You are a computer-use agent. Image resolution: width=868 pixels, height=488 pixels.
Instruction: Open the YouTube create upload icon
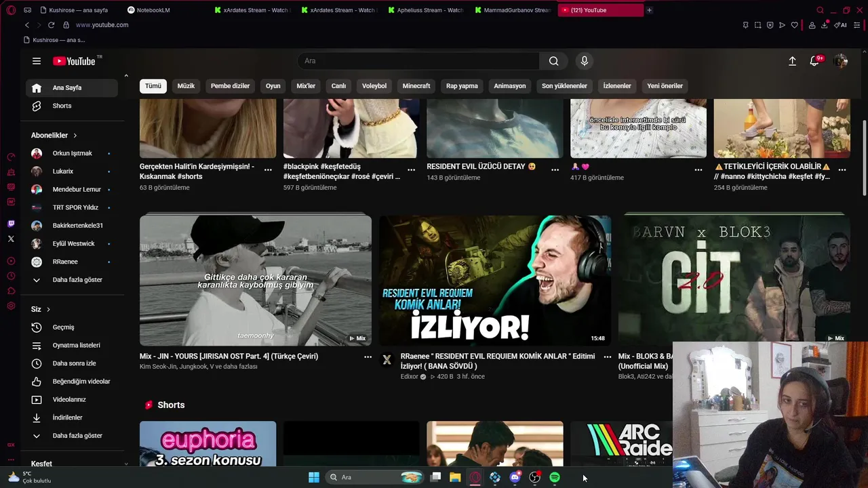[x=792, y=61]
